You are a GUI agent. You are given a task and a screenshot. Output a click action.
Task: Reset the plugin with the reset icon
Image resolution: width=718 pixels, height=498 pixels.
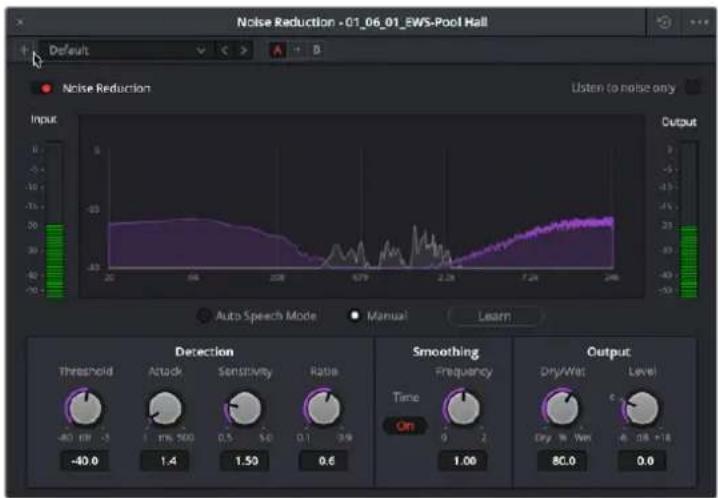pyautogui.click(x=664, y=22)
